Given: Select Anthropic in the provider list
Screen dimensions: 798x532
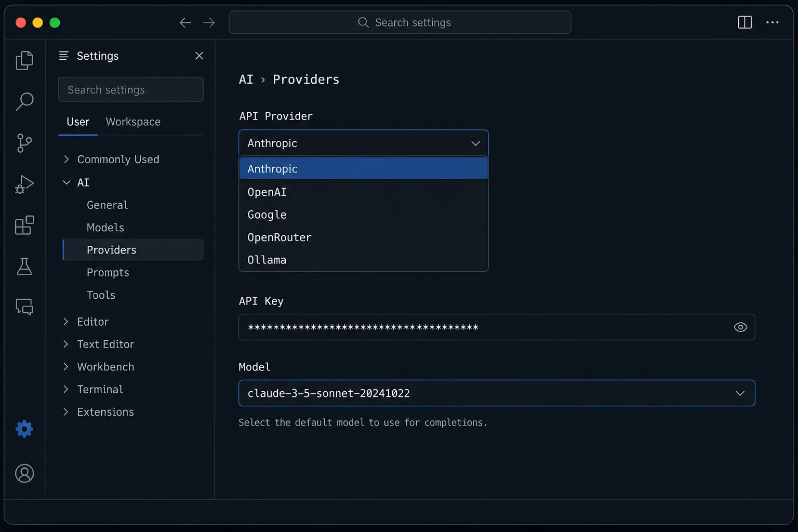Looking at the screenshot, I should click(363, 169).
